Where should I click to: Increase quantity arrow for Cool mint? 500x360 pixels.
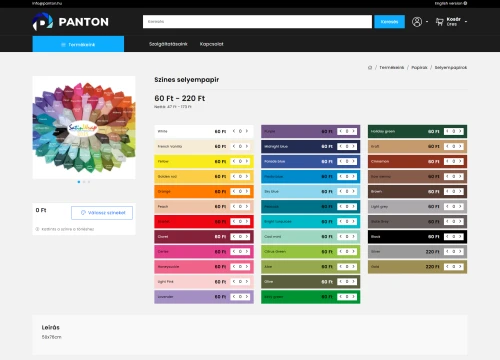coord(353,237)
